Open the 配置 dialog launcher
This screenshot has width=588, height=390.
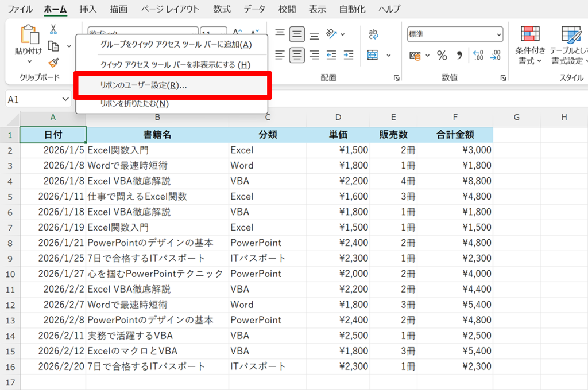point(396,77)
